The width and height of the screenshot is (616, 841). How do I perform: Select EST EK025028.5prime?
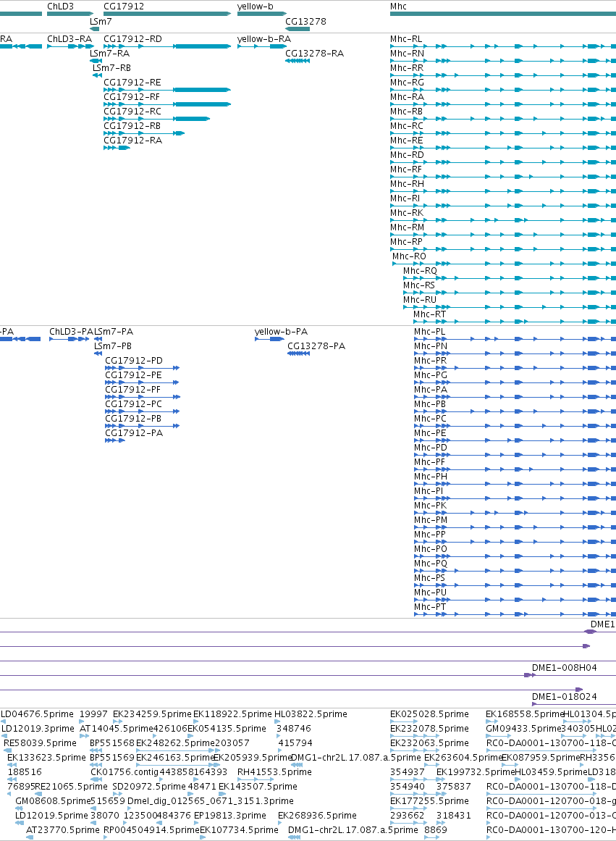click(x=429, y=714)
